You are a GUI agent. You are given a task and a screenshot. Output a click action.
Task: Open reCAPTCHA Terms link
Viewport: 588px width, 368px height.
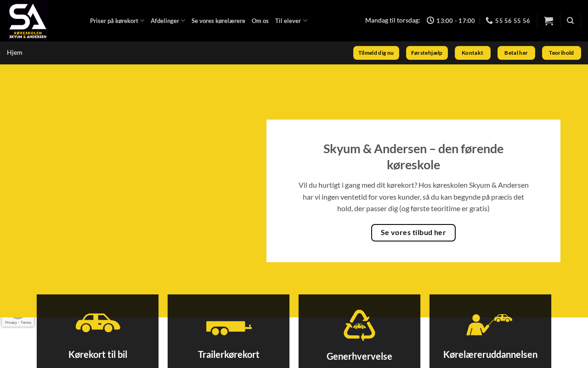tap(26, 322)
